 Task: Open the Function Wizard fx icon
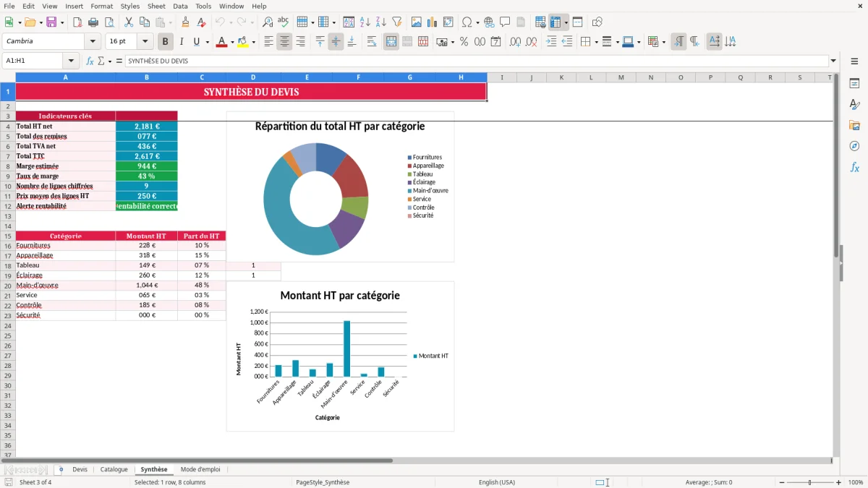90,61
